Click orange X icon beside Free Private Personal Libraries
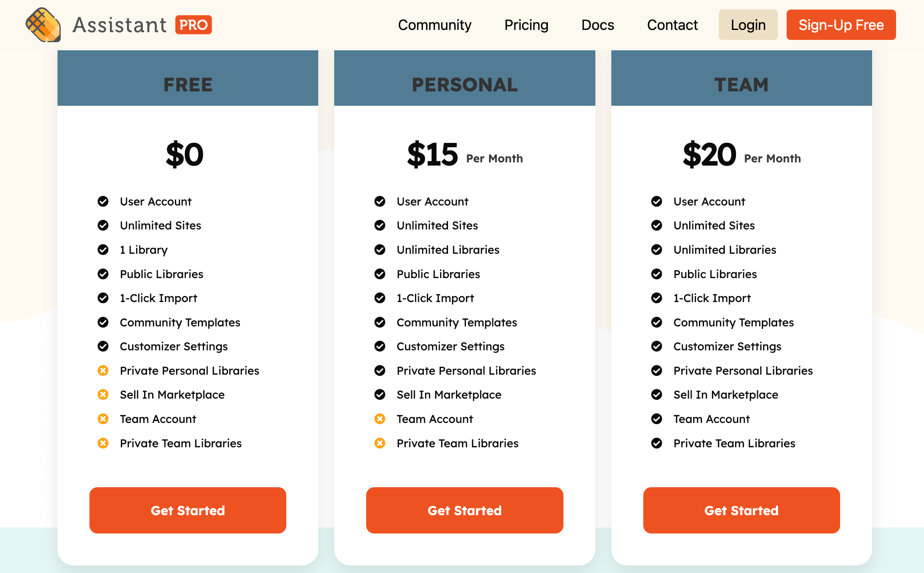The image size is (924, 573). [103, 371]
